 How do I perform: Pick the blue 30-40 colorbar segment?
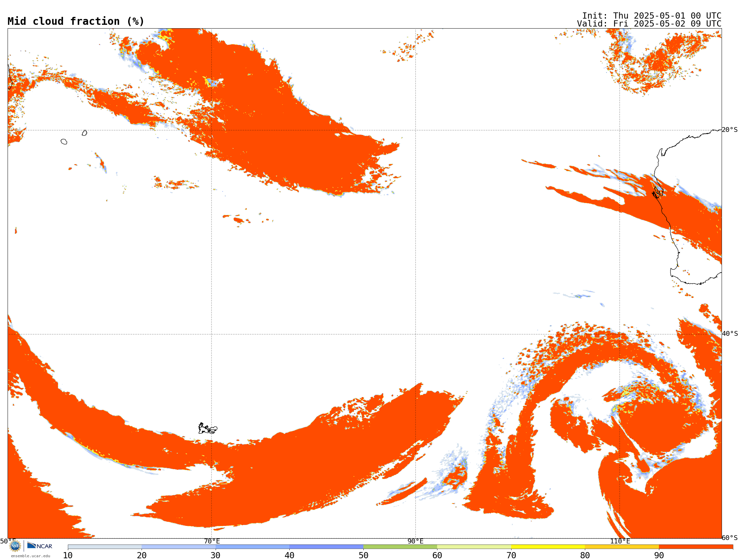pyautogui.click(x=252, y=547)
